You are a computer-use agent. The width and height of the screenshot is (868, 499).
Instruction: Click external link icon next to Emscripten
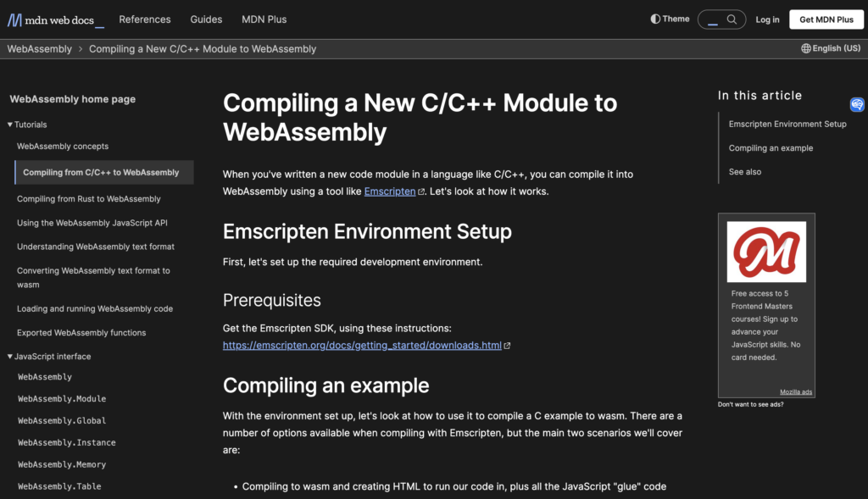click(x=421, y=192)
